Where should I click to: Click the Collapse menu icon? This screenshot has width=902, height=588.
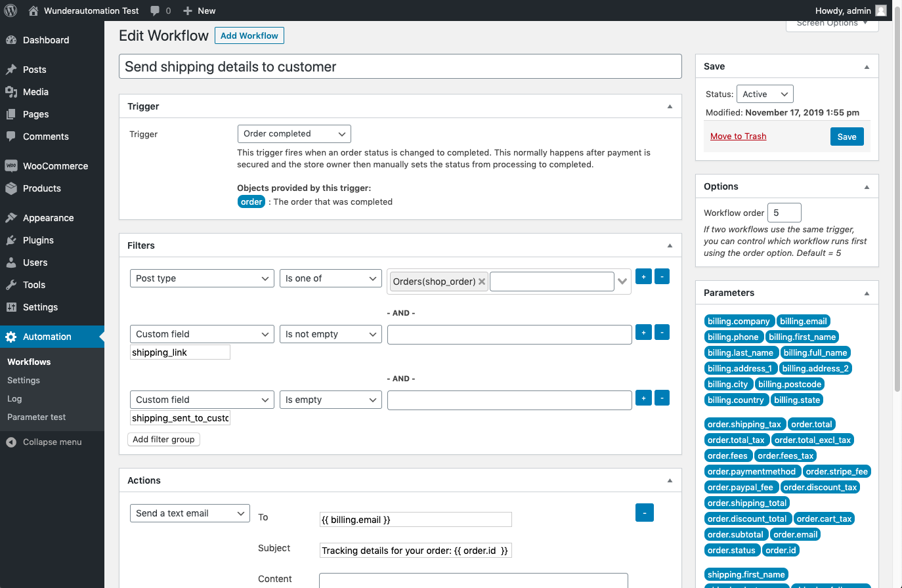(x=11, y=442)
